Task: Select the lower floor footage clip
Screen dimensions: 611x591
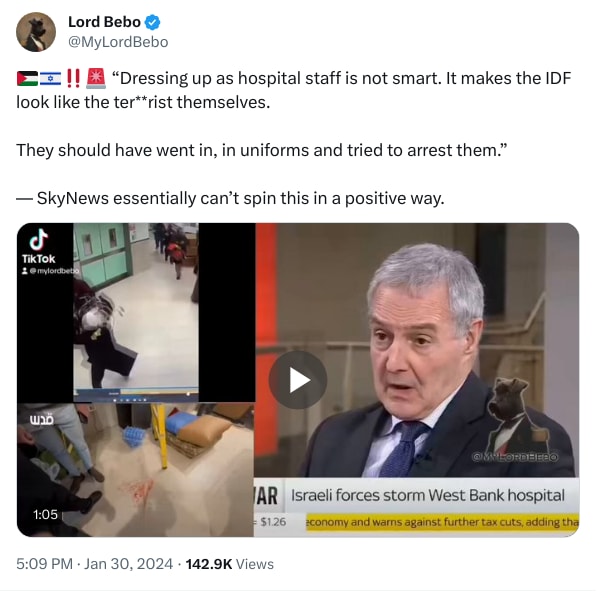Action: click(136, 470)
